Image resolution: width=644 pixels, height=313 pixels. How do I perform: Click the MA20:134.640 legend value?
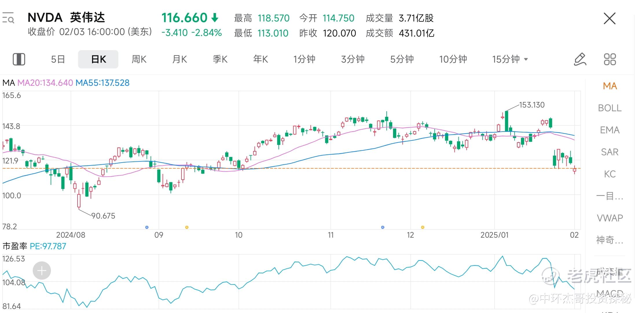click(x=45, y=83)
